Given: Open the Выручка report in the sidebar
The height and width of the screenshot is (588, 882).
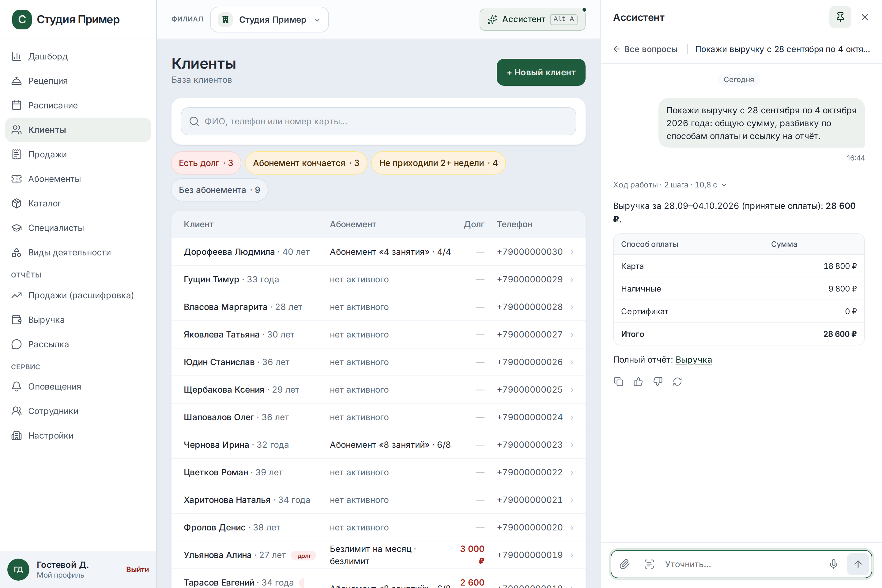Looking at the screenshot, I should (78, 320).
